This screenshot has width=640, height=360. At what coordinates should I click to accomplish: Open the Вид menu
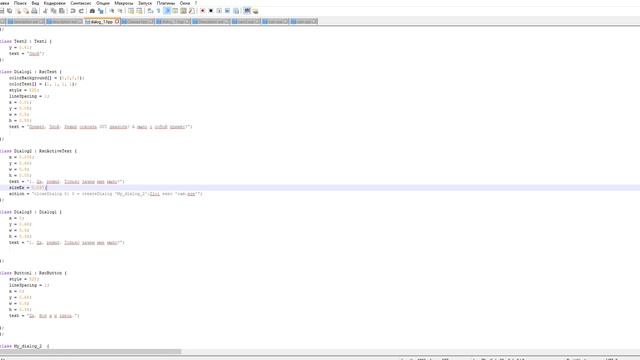pyautogui.click(x=35, y=3)
